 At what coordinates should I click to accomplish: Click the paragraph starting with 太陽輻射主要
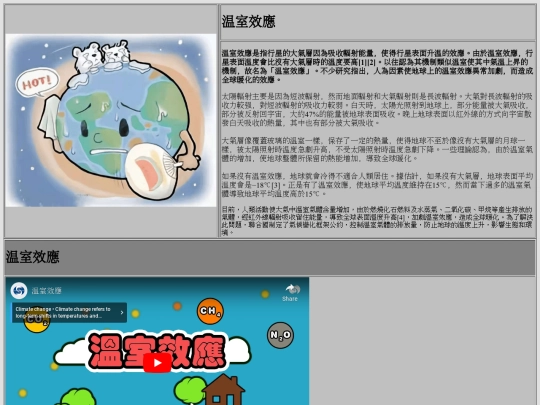pyautogui.click(x=377, y=110)
